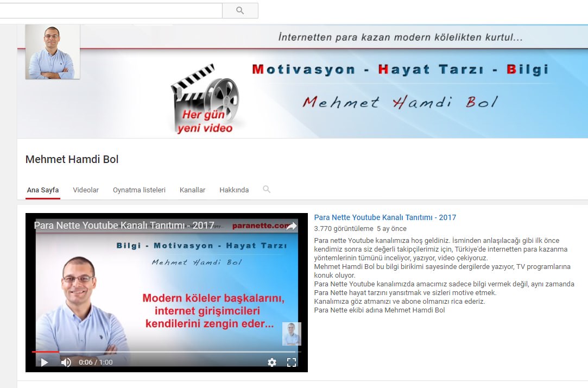Click the search magnifier button
Screen dimensions: 588x388
pos(240,11)
